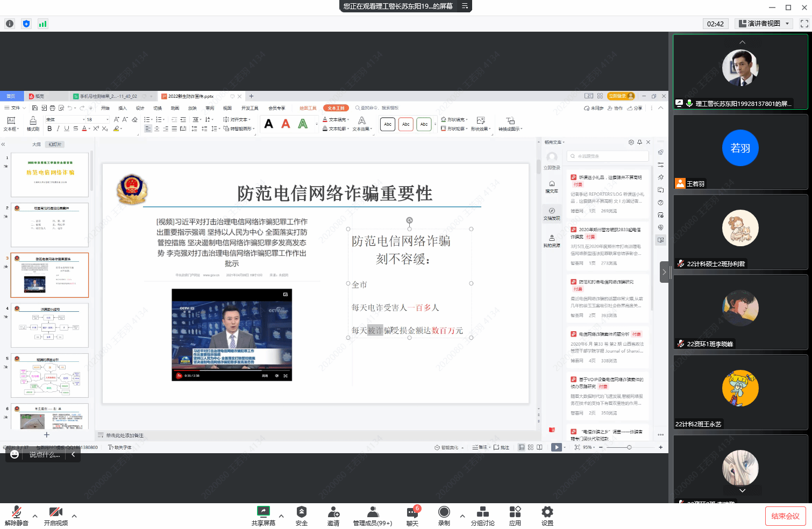Open 分组讨论 breakout rooms
This screenshot has width=812, height=529.
(482, 516)
